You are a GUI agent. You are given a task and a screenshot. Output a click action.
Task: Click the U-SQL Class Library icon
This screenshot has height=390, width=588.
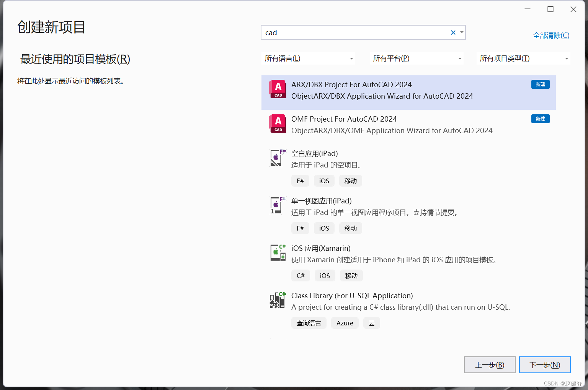coord(278,300)
